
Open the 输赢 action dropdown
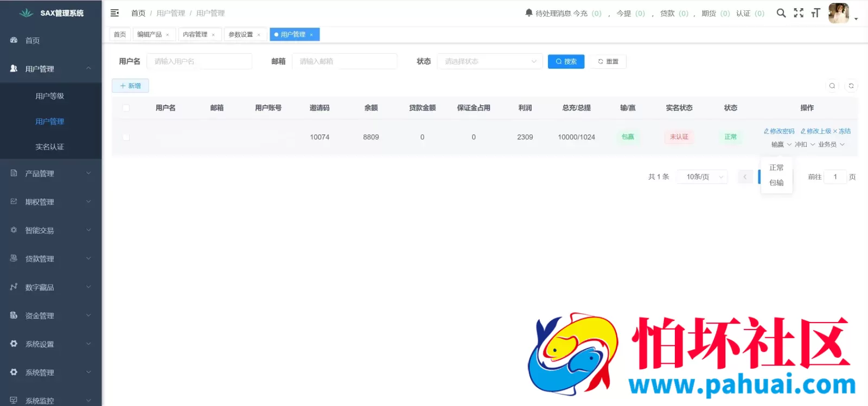pyautogui.click(x=781, y=145)
